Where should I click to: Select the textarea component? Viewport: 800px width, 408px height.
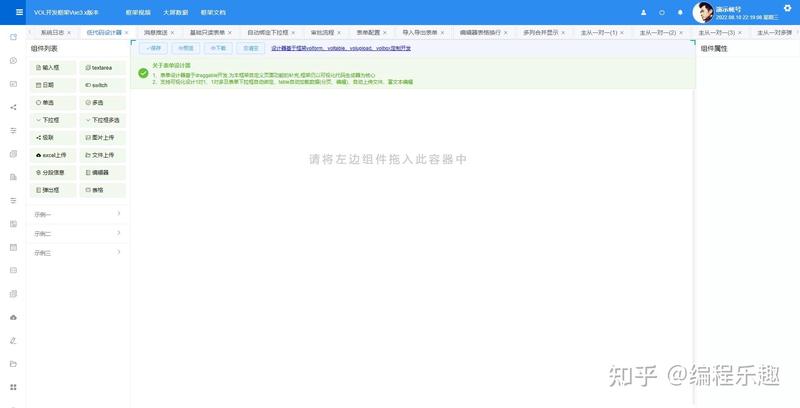tap(103, 67)
